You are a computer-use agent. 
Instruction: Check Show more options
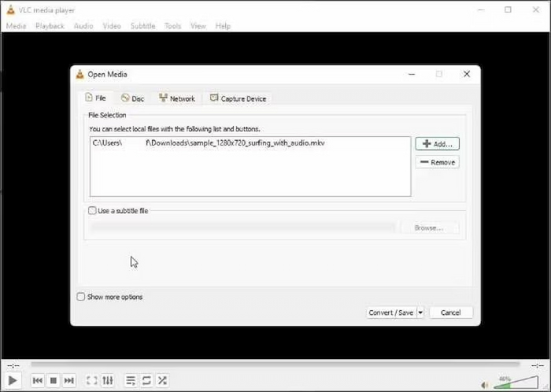(81, 297)
